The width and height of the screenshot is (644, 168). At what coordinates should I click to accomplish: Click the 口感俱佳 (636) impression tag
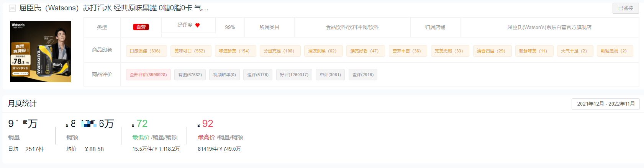point(146,51)
